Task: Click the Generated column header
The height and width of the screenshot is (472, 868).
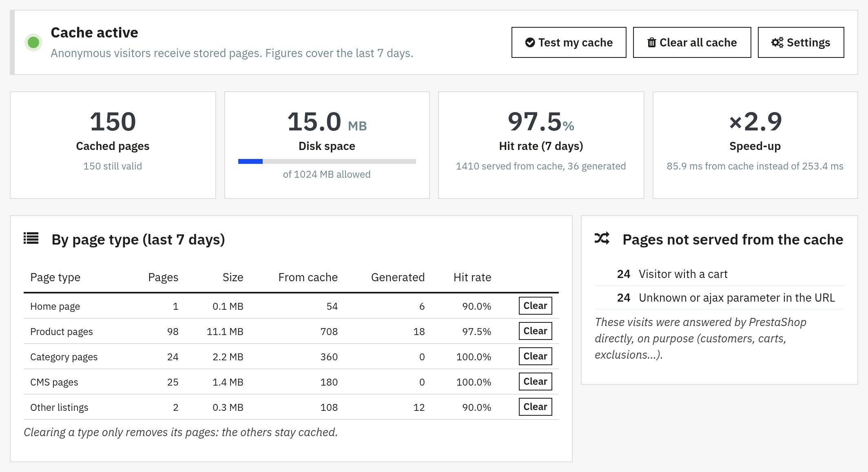Action: (x=398, y=278)
